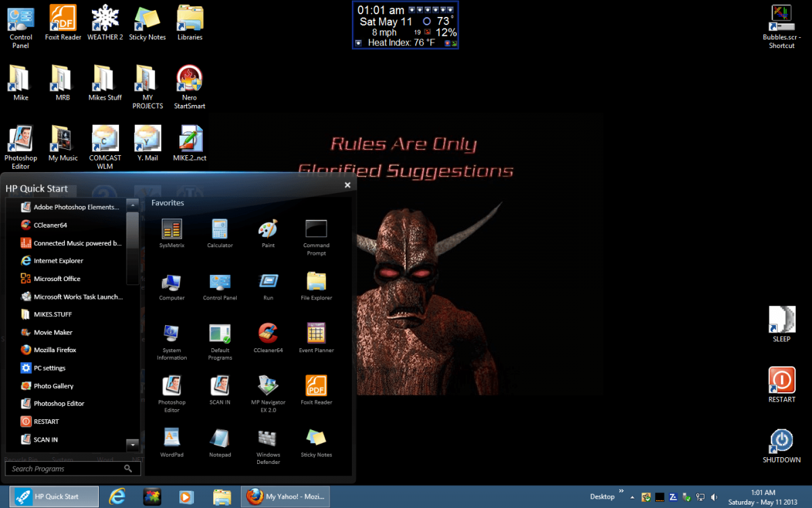
Task: Show hidden system tray icons
Action: click(633, 496)
